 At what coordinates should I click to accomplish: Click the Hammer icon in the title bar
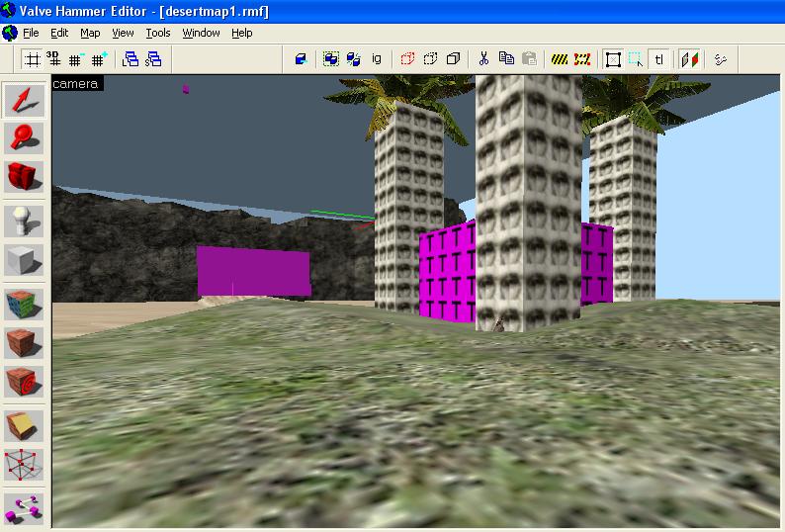point(9,11)
